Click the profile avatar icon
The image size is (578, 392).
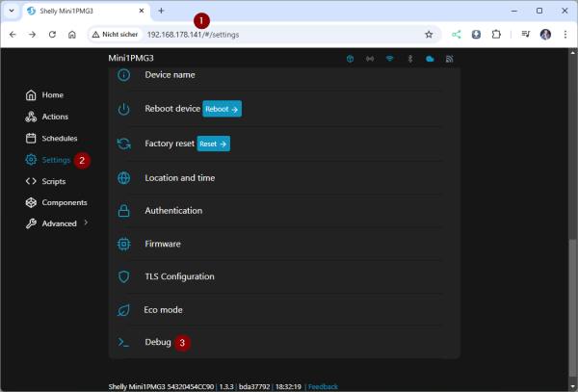click(545, 35)
